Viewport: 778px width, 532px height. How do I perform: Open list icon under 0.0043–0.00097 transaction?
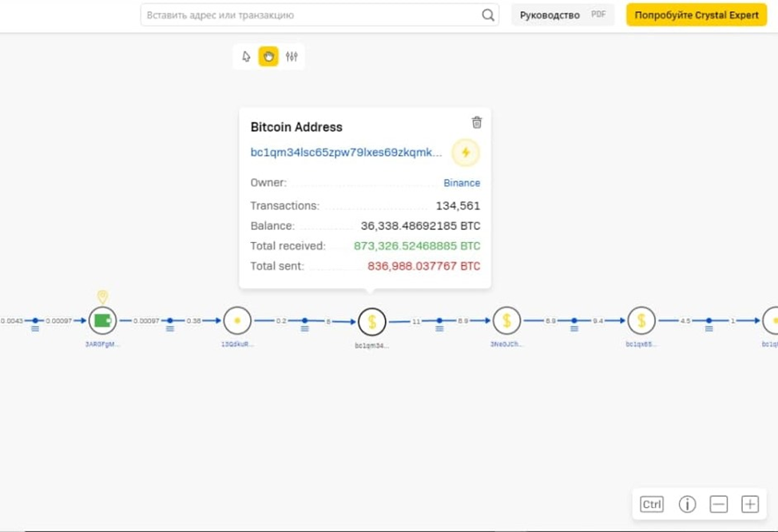35,328
